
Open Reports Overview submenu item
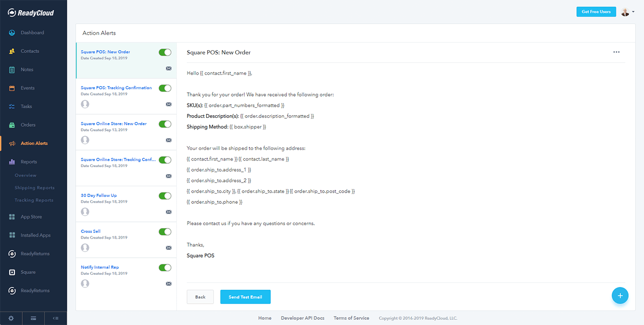click(26, 175)
